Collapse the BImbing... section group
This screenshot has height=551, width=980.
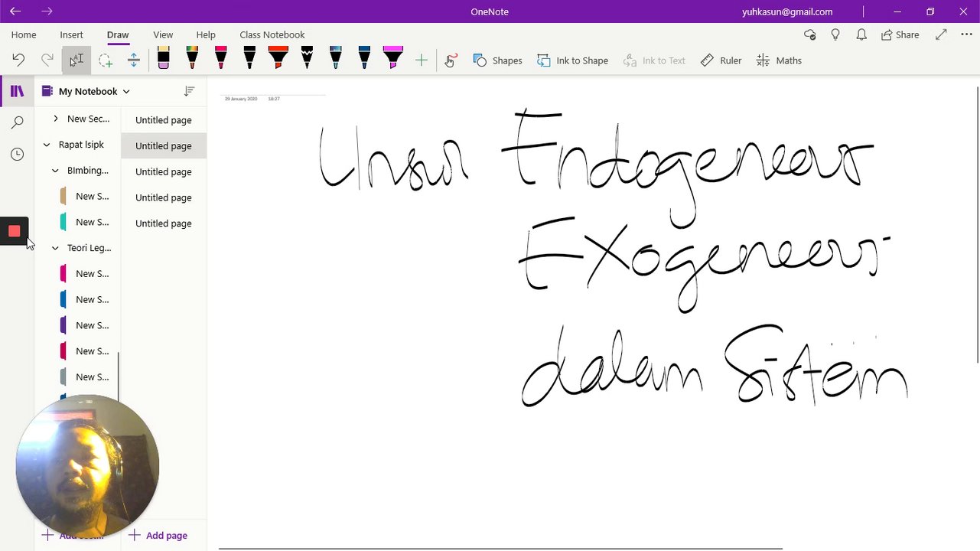(x=55, y=171)
